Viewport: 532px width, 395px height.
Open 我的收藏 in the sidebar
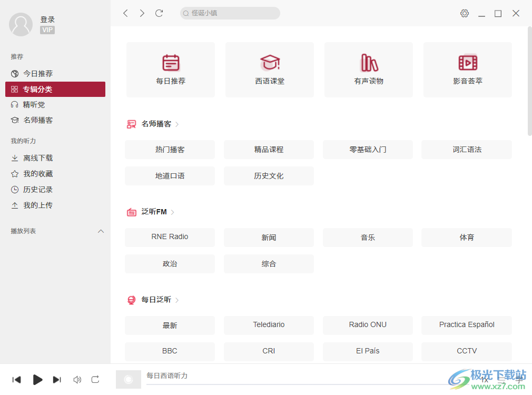55,174
